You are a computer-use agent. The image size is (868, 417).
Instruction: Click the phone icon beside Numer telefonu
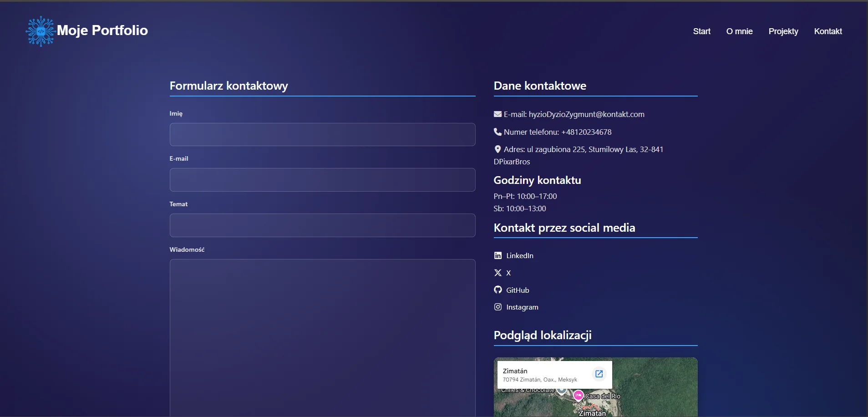497,132
